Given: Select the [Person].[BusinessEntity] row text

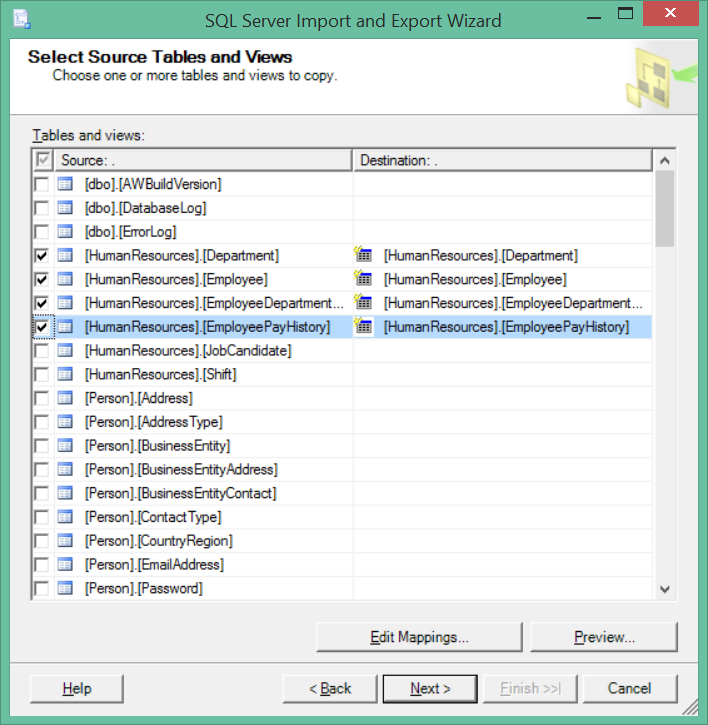Looking at the screenshot, I should click(157, 446).
